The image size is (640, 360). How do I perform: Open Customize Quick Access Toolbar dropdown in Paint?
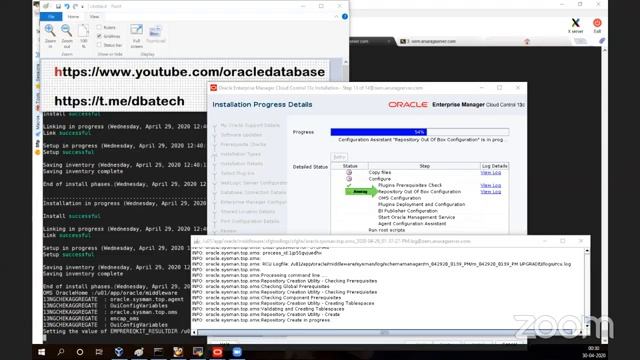tap(82, 7)
